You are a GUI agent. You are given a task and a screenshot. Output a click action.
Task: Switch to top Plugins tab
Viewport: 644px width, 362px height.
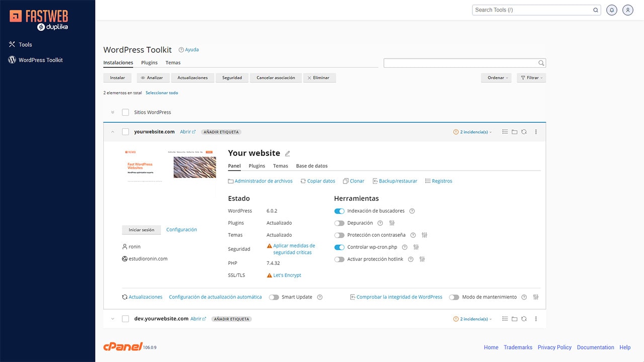[149, 63]
